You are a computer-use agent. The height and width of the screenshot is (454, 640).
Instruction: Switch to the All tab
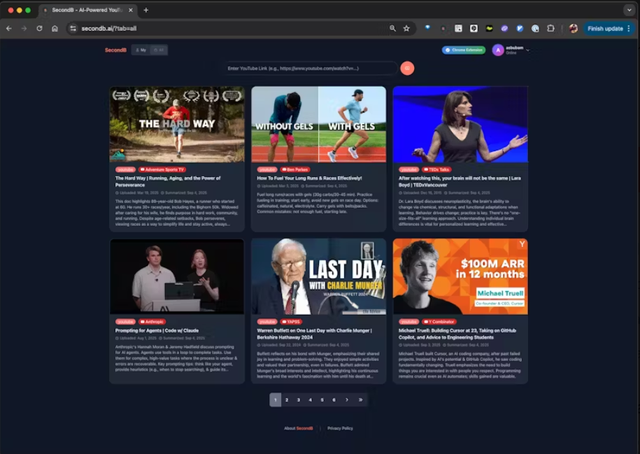tap(158, 50)
